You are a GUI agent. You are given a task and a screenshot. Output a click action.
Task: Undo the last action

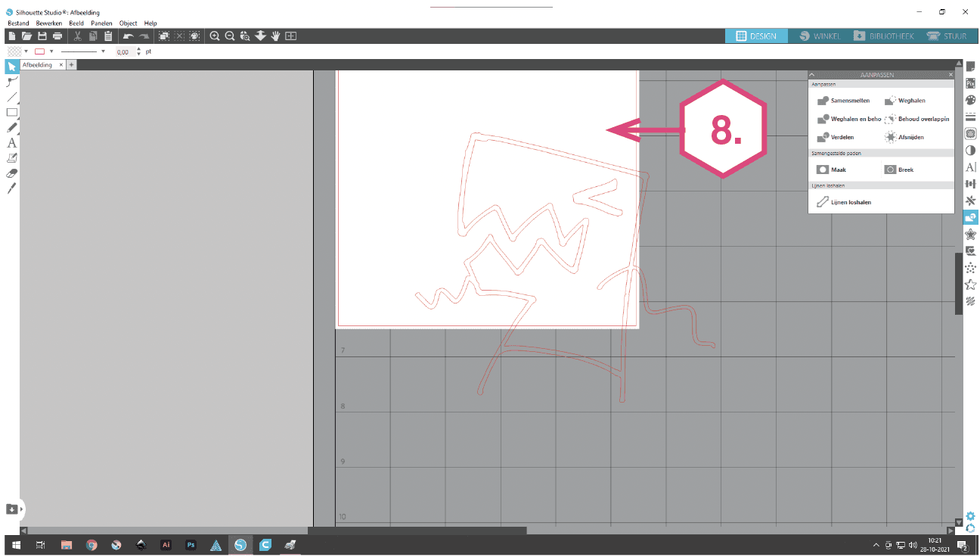(x=128, y=36)
